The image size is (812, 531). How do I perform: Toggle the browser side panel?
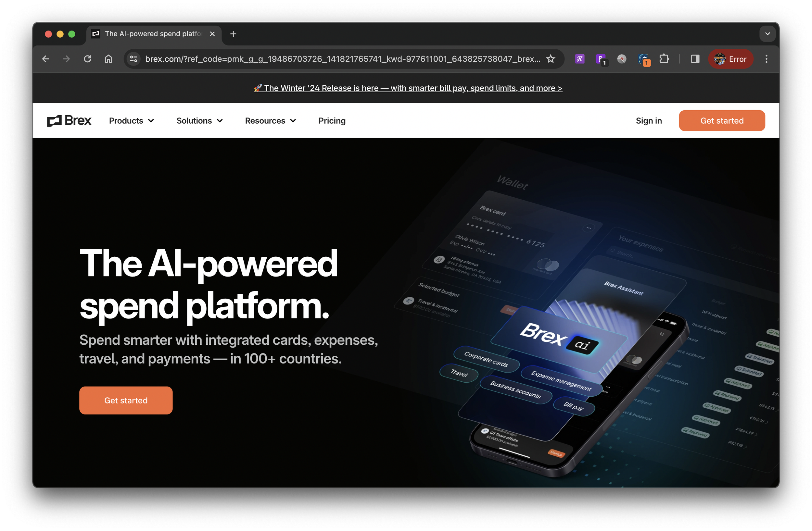(x=695, y=59)
